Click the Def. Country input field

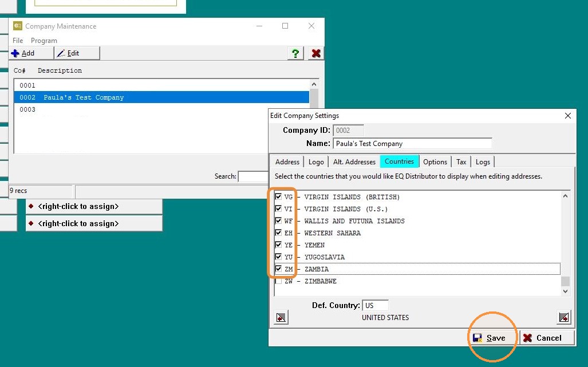point(375,306)
